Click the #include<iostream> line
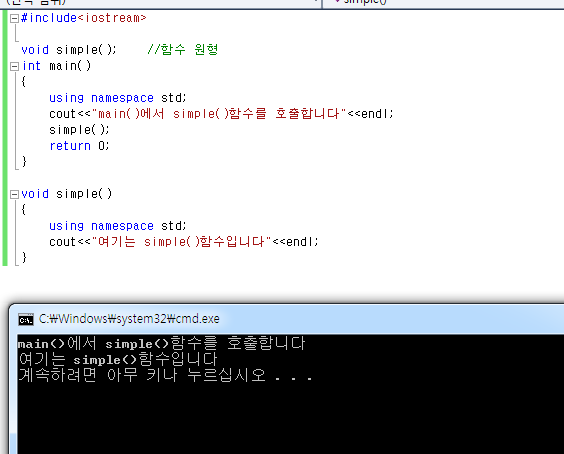The width and height of the screenshot is (564, 454). 84,18
